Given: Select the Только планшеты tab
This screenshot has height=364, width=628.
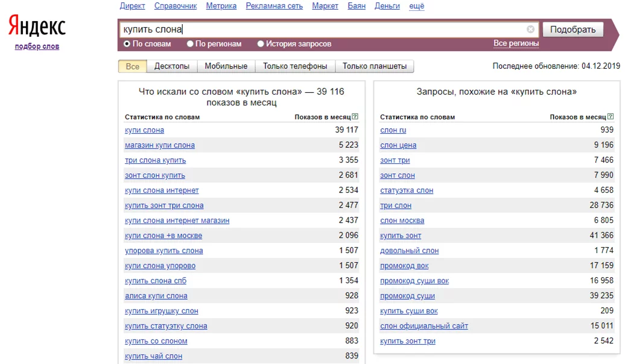Looking at the screenshot, I should pyautogui.click(x=375, y=66).
